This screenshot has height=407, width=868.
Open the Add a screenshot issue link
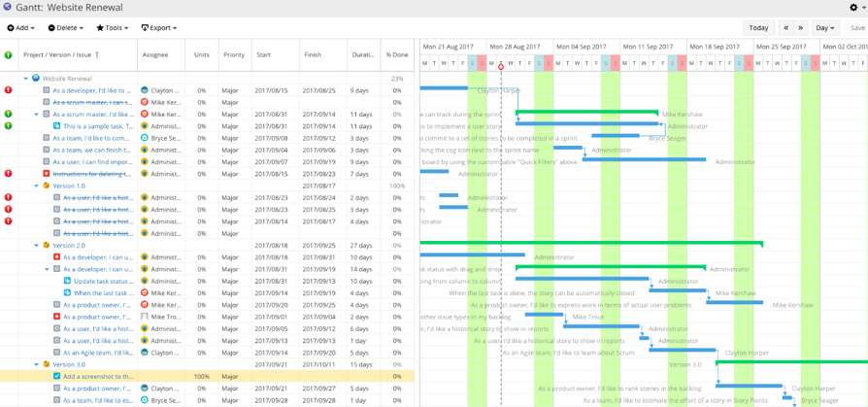click(98, 377)
